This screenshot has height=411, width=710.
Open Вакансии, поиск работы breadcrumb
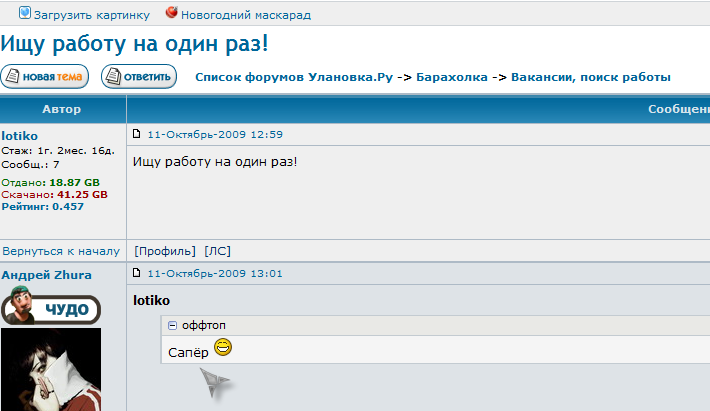click(590, 77)
